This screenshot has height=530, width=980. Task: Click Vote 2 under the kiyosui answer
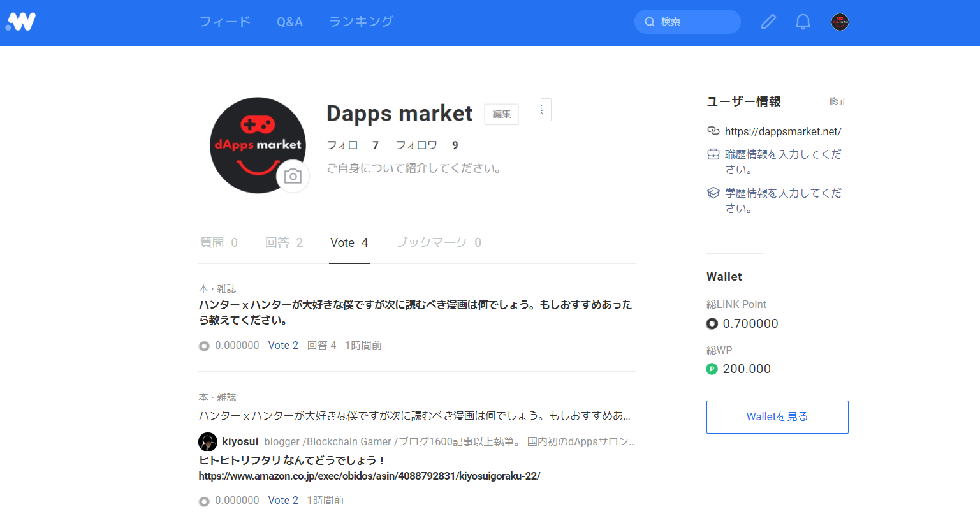[283, 500]
